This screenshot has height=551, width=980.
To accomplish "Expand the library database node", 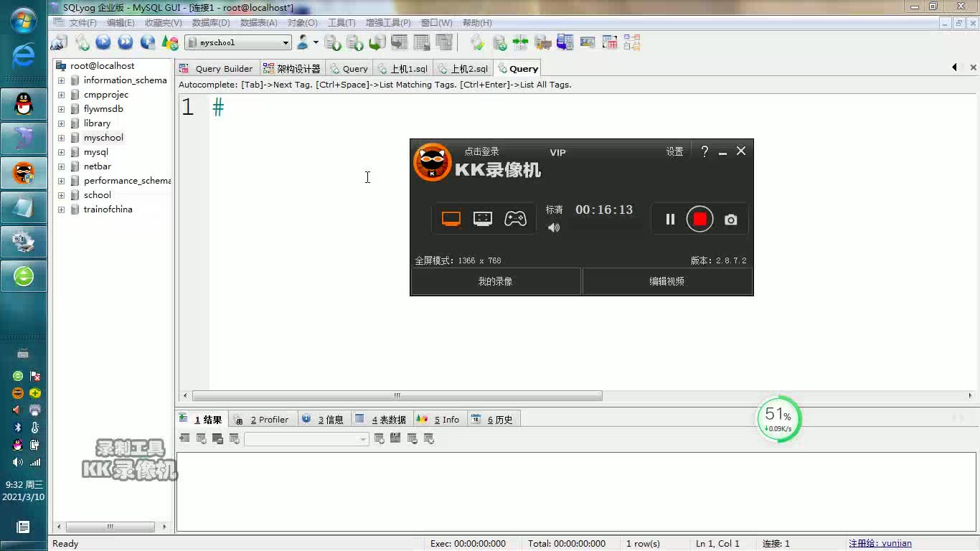I will [62, 123].
